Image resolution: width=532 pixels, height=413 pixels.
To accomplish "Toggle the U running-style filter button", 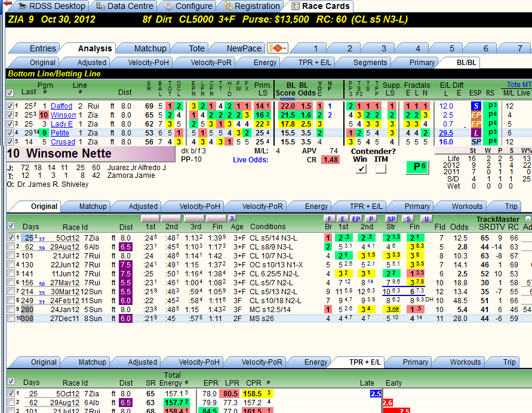I will [x=426, y=218].
